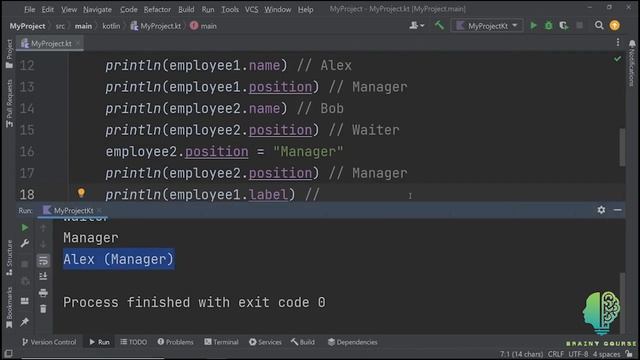
Task: Open the user account dropdown
Action: tap(416, 26)
